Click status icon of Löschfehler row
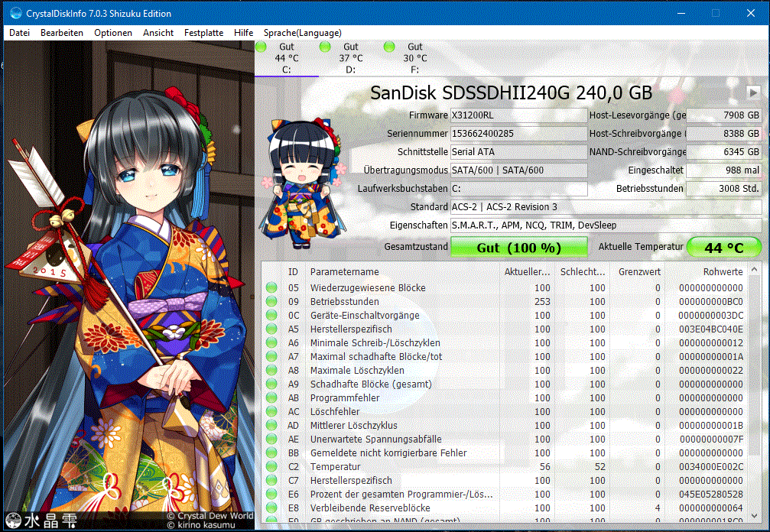This screenshot has width=770, height=532. [x=271, y=412]
